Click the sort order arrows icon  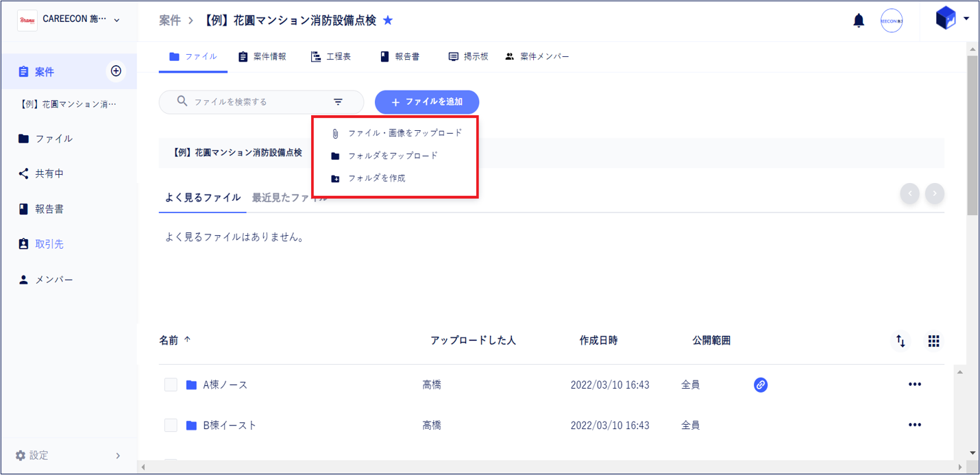[901, 341]
